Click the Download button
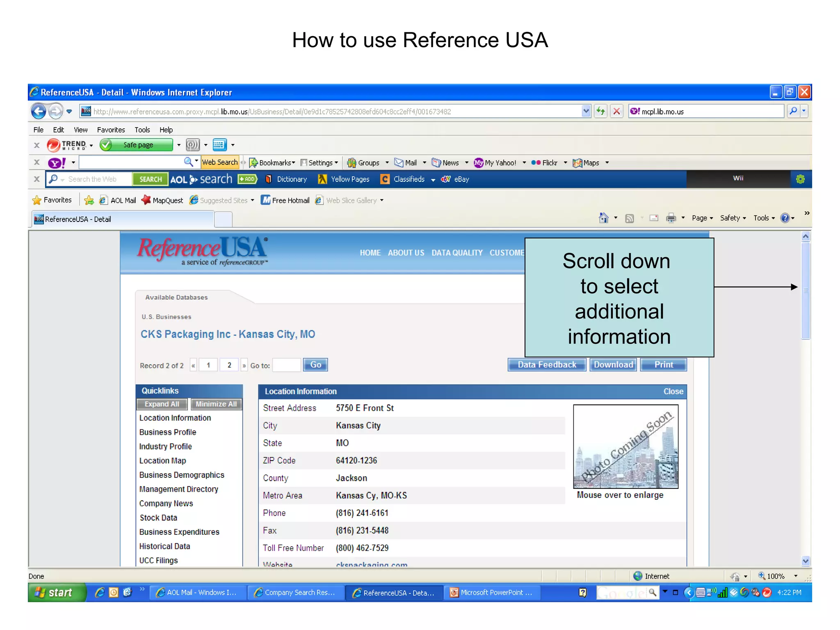 613,365
